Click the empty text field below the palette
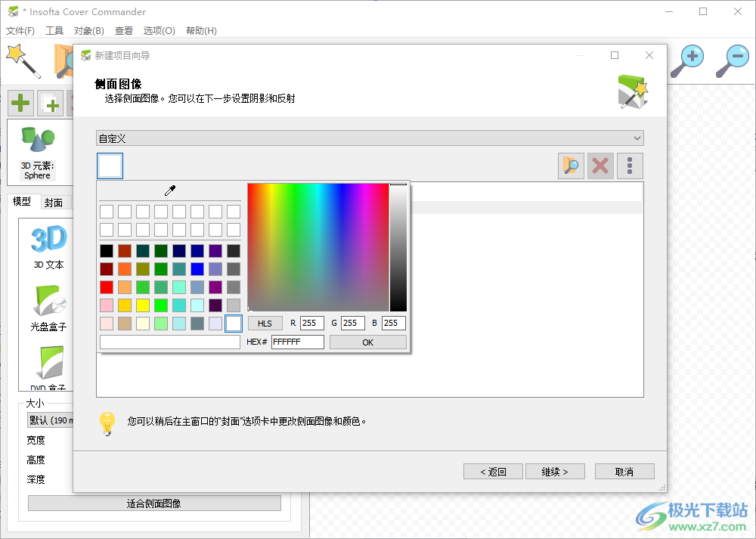The width and height of the screenshot is (756, 539). tap(169, 342)
